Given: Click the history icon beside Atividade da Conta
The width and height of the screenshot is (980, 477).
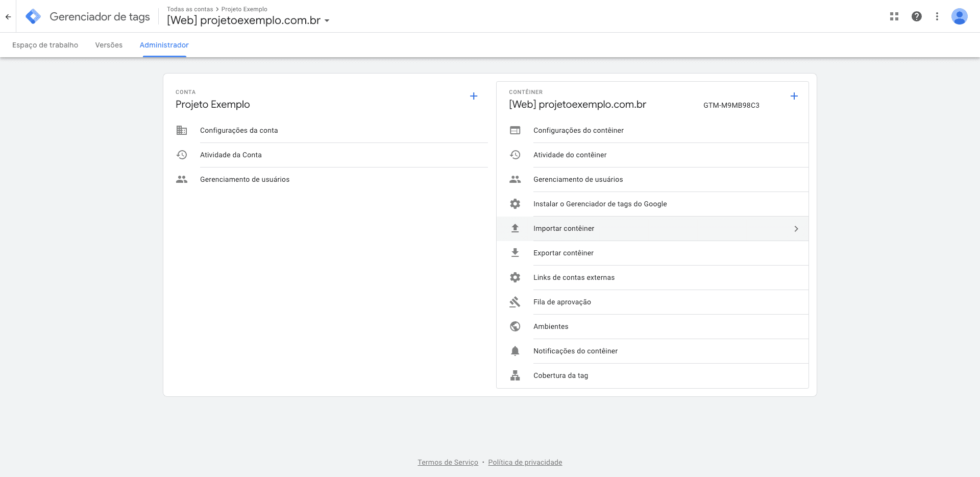Looking at the screenshot, I should click(x=182, y=155).
